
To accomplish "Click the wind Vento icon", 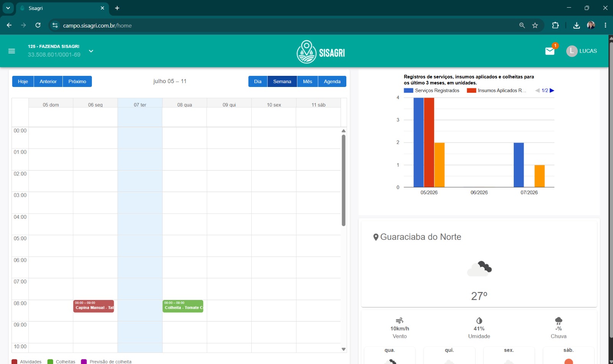I will [x=400, y=320].
